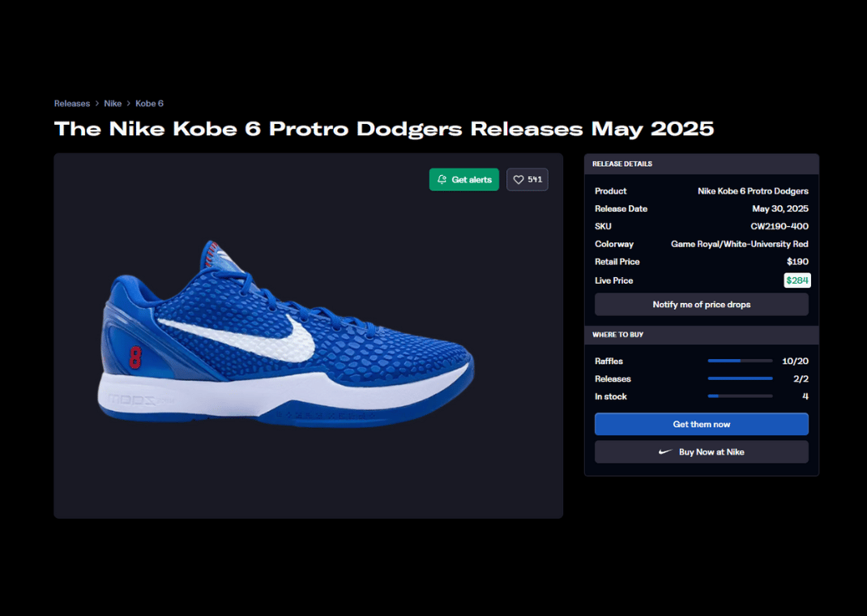867x616 pixels.
Task: Click the Releases progress bar
Action: tap(740, 379)
